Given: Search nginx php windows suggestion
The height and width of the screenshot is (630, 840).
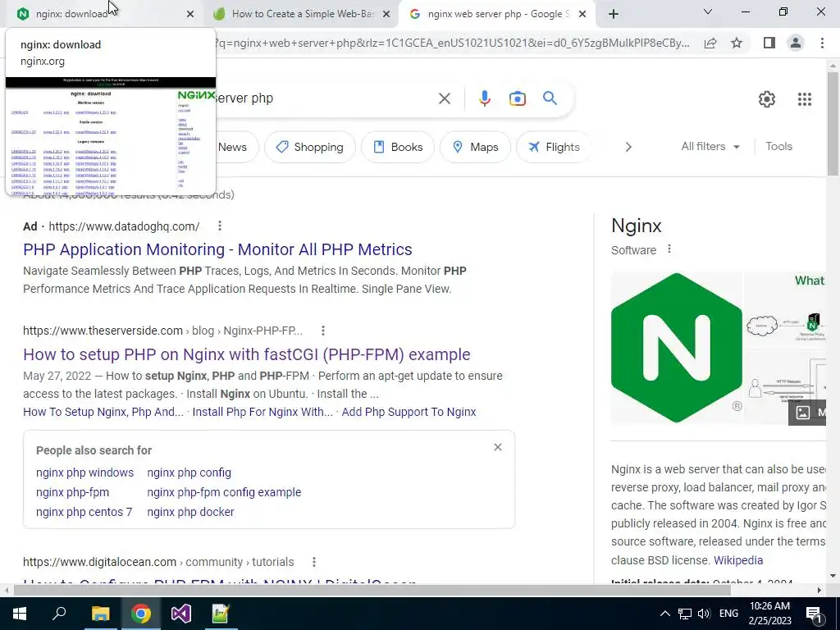Looking at the screenshot, I should pyautogui.click(x=84, y=472).
